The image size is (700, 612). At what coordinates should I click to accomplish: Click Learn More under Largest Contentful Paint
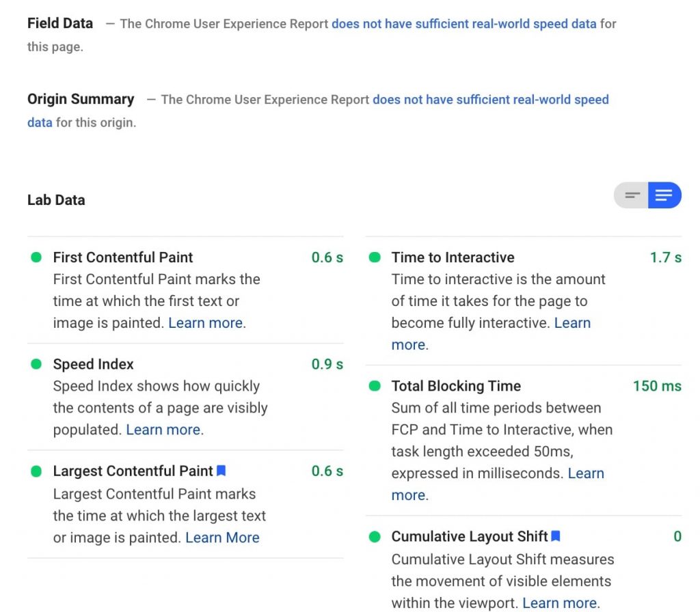(x=221, y=538)
